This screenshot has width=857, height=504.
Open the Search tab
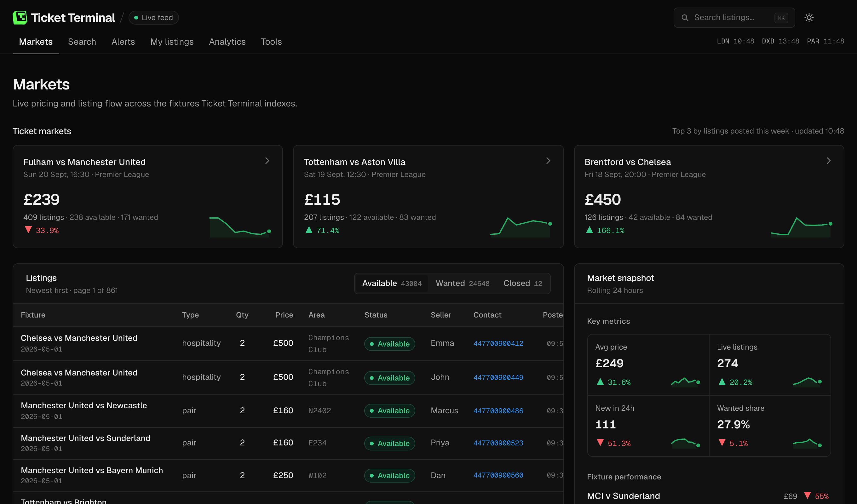coord(82,42)
